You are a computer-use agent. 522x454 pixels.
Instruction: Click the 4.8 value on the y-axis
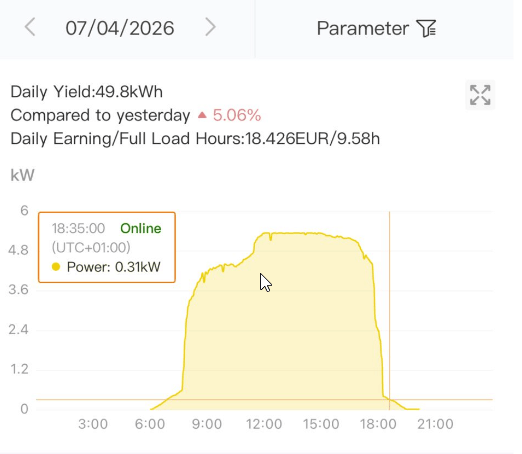coord(18,250)
